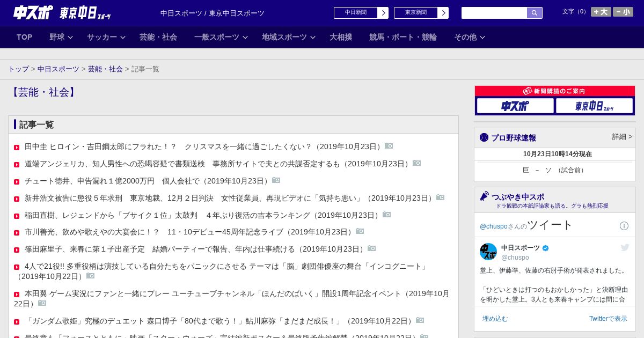Open article 篠田麻里子 第１子出産予定
This screenshot has height=338, width=644.
point(195,249)
